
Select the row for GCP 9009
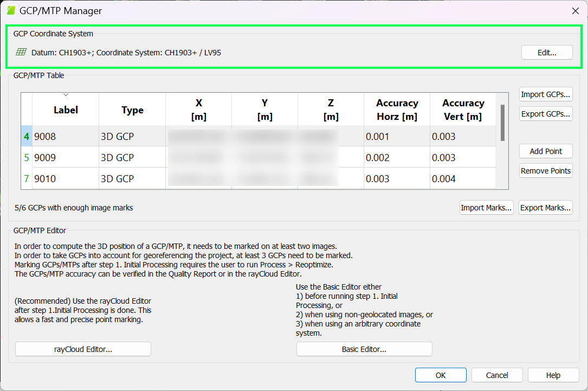pos(65,158)
